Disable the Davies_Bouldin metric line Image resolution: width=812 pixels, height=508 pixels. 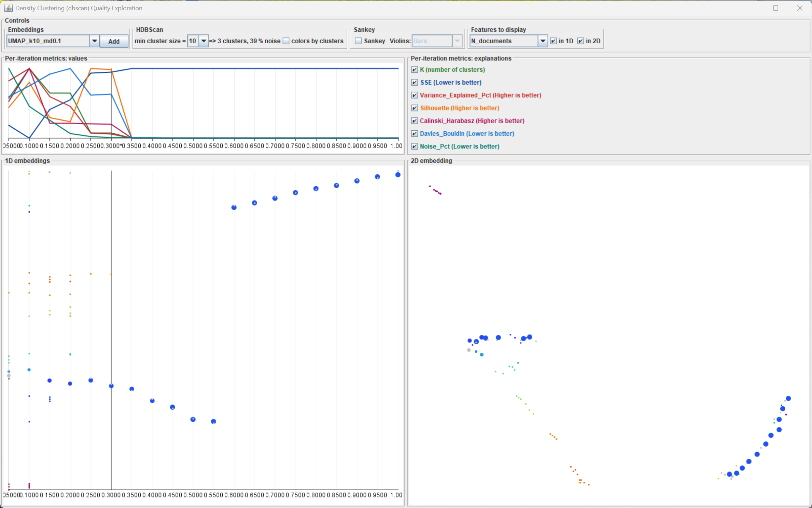pyautogui.click(x=415, y=134)
